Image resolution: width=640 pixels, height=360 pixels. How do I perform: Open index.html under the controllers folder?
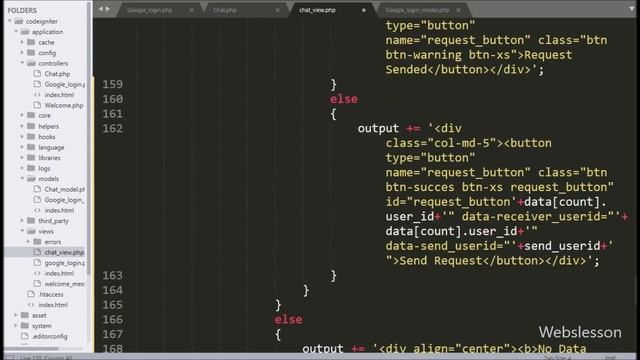click(59, 95)
